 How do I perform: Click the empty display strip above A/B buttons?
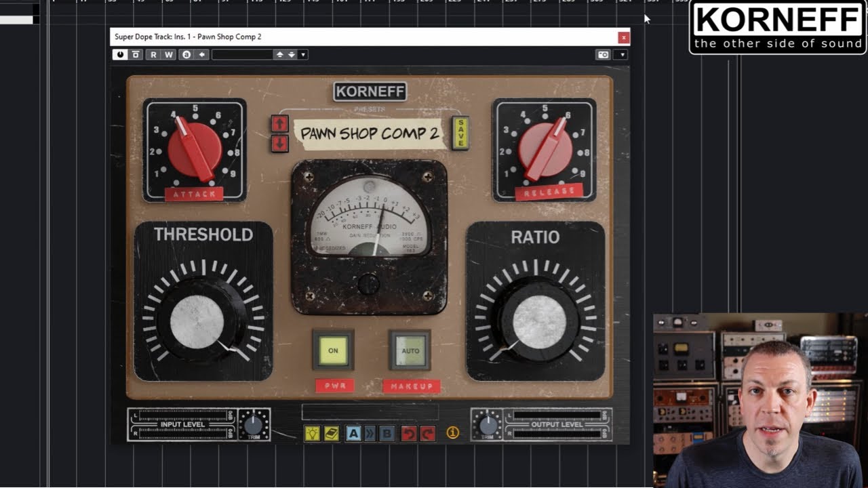(370, 412)
